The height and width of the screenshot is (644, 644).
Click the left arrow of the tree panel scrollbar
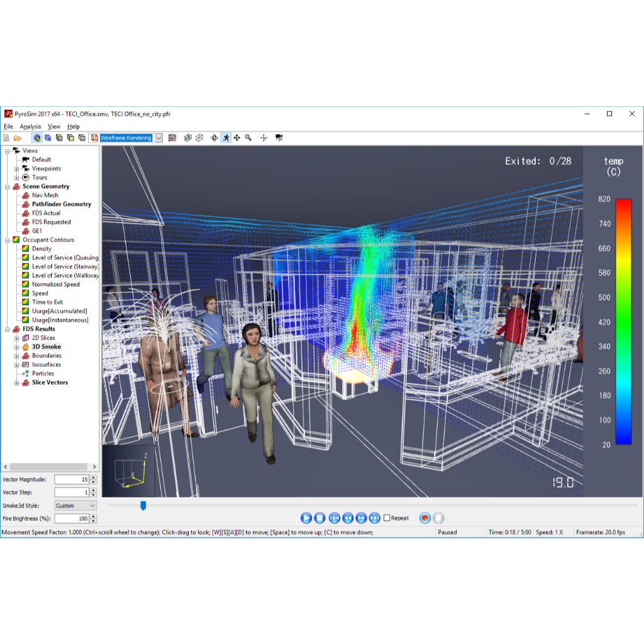pyautogui.click(x=5, y=467)
